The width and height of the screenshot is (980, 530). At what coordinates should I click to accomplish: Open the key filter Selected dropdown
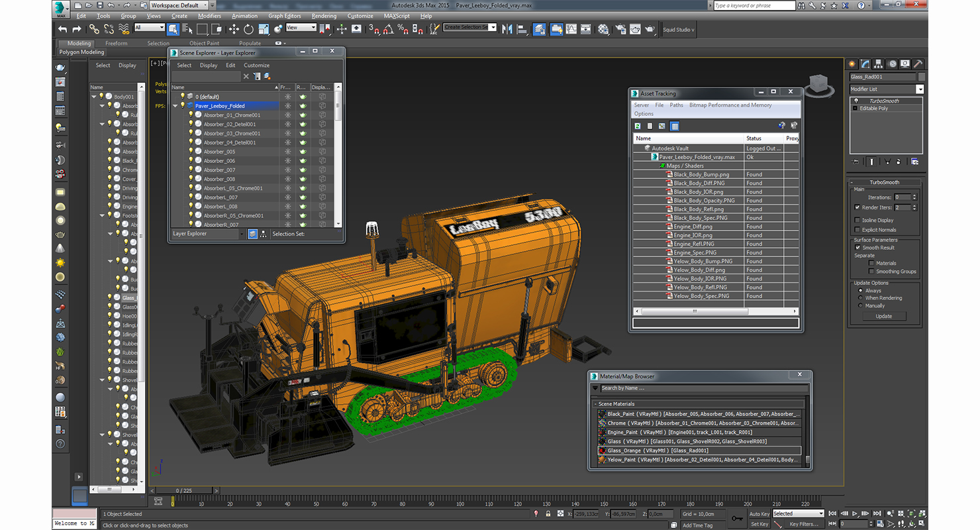point(799,513)
